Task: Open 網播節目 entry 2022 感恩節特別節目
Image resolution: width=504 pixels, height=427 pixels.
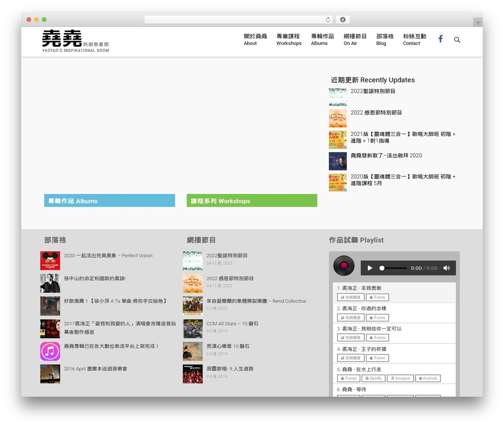Action: (230, 278)
